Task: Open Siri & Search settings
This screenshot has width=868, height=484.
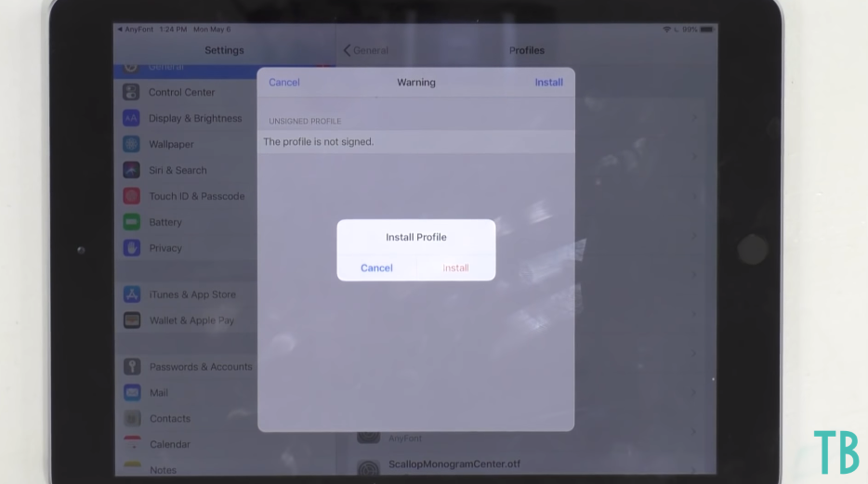Action: pos(186,170)
